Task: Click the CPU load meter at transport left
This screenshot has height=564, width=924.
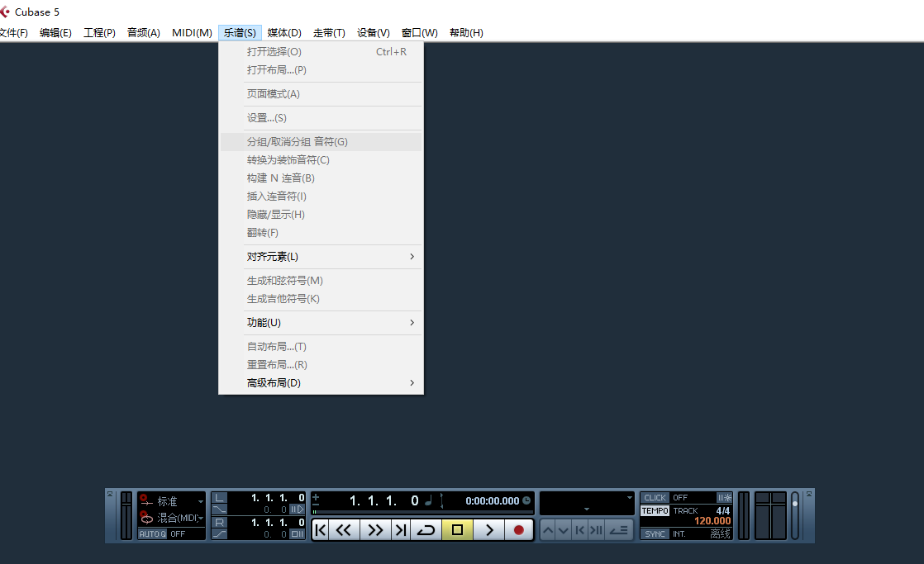Action: coord(126,516)
